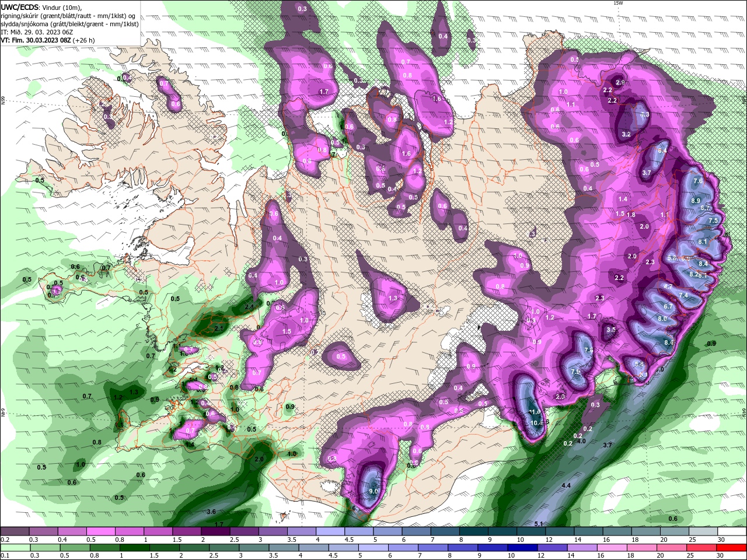Click the '6.7' value in the southeast
The image size is (747, 560).
coord(668,306)
